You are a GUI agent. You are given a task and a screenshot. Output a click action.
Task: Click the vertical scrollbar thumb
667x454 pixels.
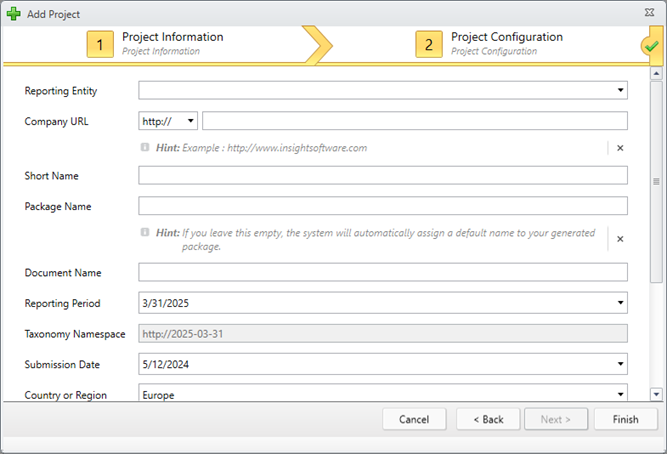tap(656, 182)
